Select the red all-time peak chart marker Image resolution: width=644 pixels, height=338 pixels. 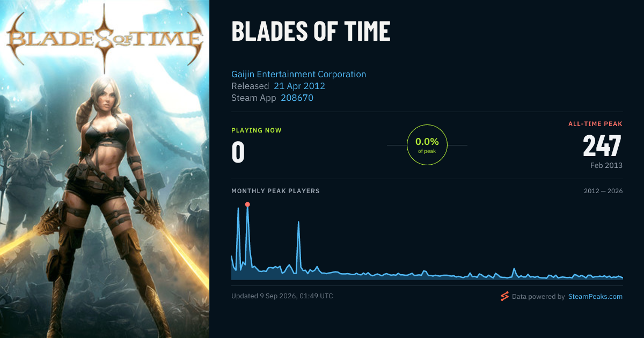247,204
